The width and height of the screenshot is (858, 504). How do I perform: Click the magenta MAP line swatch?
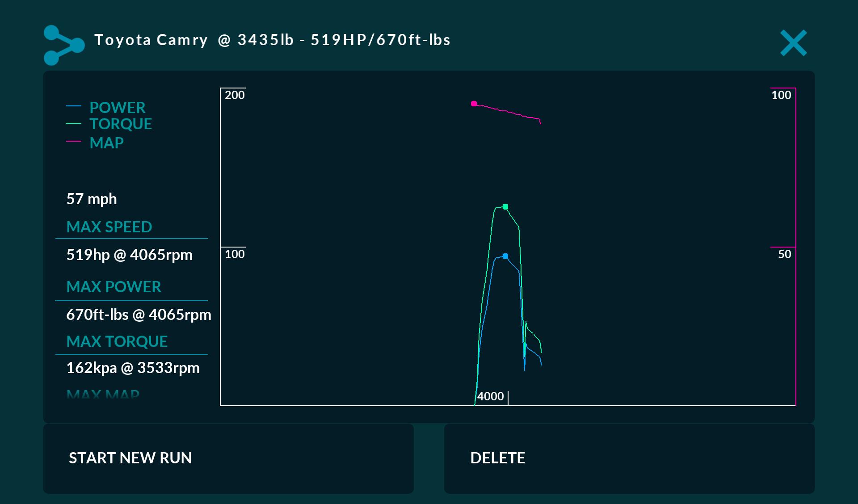click(74, 141)
